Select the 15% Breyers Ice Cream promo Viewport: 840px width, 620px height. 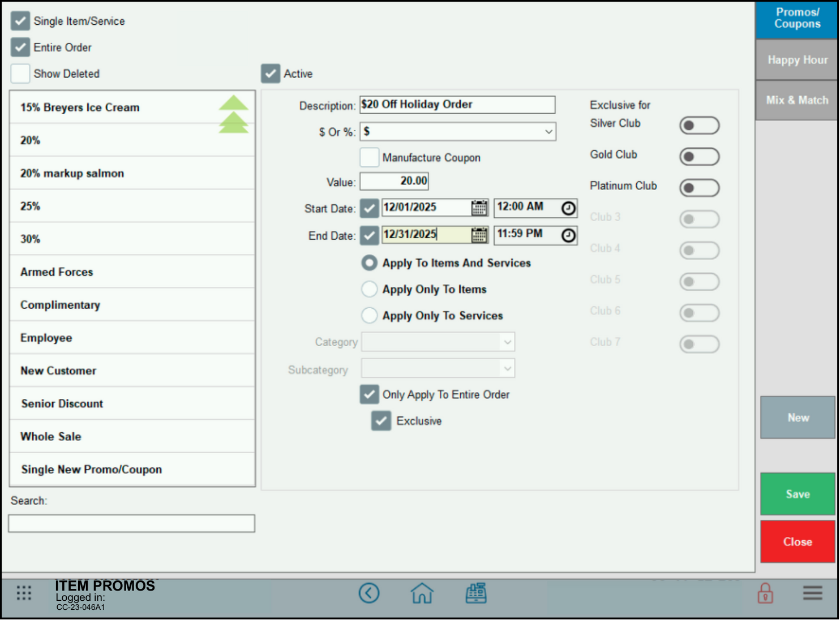(132, 107)
